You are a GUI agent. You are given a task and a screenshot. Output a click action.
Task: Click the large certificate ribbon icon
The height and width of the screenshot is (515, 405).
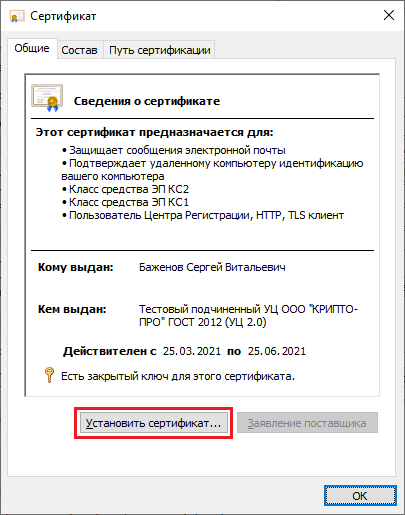click(x=47, y=98)
